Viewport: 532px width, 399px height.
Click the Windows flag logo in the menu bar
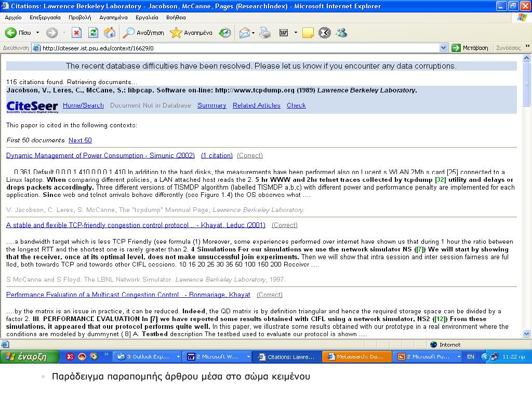coord(522,17)
